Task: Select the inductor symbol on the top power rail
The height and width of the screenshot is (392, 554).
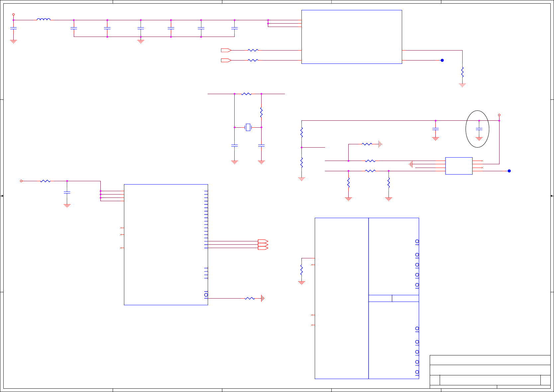Action: point(44,19)
